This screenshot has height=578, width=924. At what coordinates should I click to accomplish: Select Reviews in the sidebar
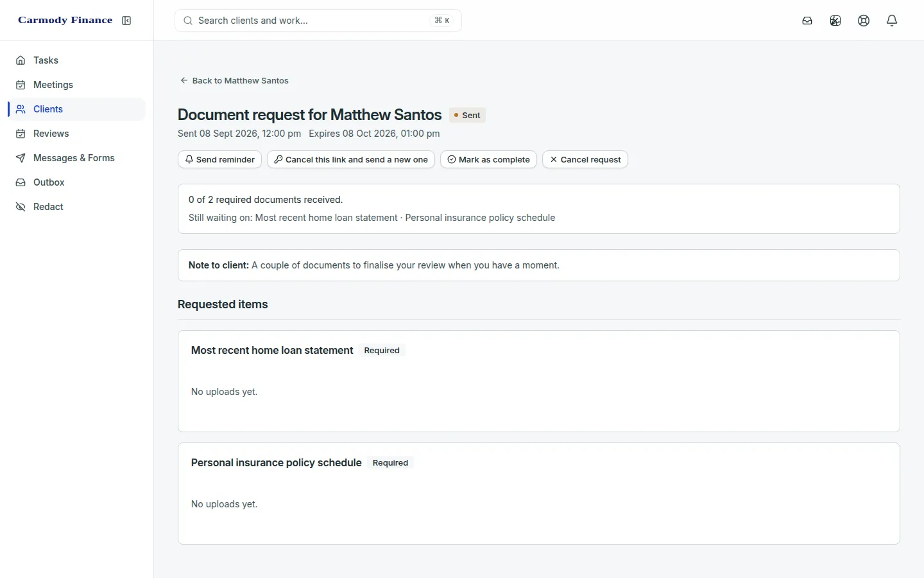coord(77,134)
